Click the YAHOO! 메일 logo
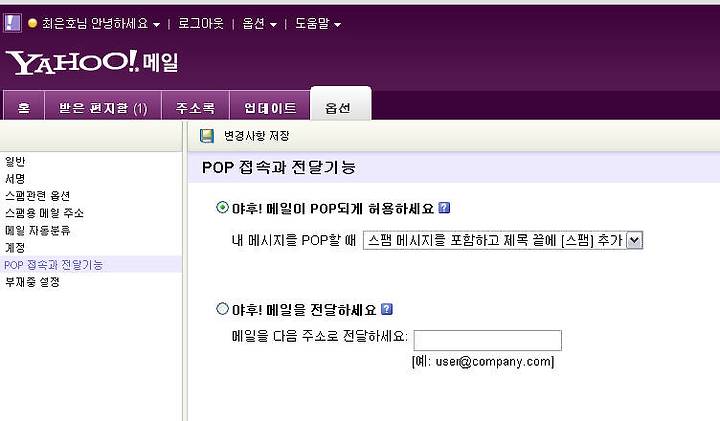The image size is (720, 421). click(x=92, y=62)
